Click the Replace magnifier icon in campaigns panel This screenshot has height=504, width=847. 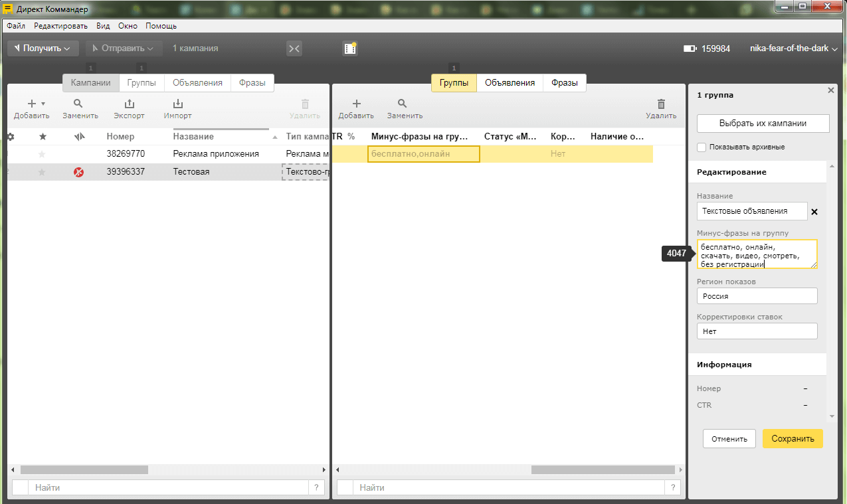pos(78,104)
